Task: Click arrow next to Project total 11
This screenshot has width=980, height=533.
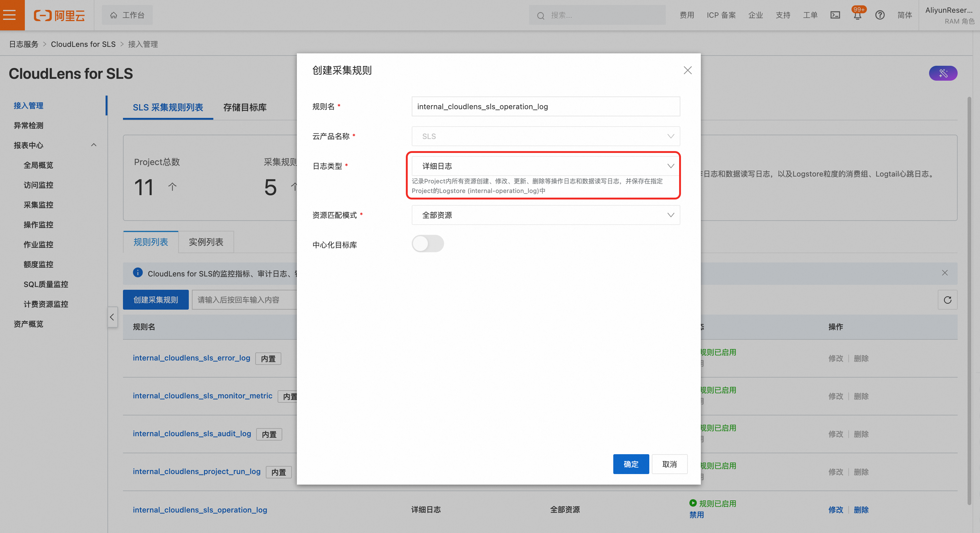Action: 172,187
